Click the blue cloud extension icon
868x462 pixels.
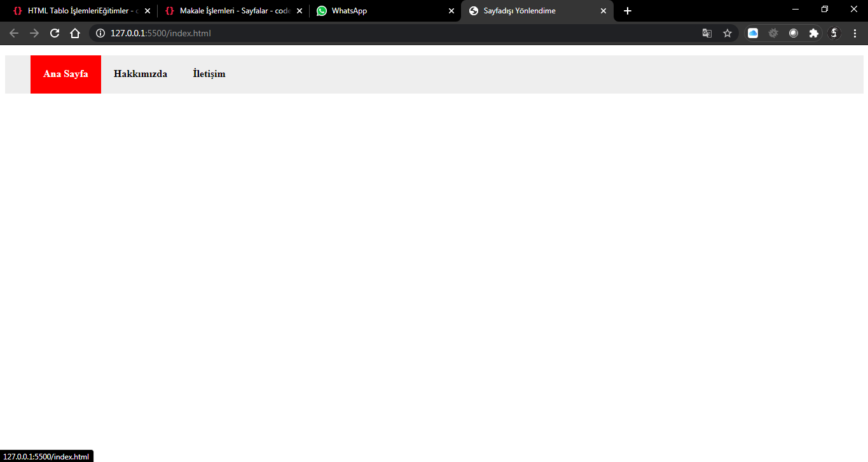click(x=753, y=33)
